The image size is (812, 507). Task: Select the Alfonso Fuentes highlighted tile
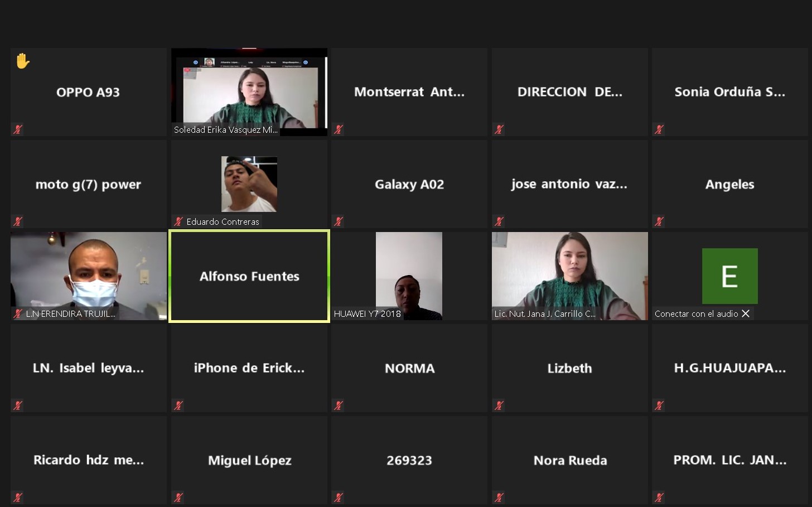[249, 276]
